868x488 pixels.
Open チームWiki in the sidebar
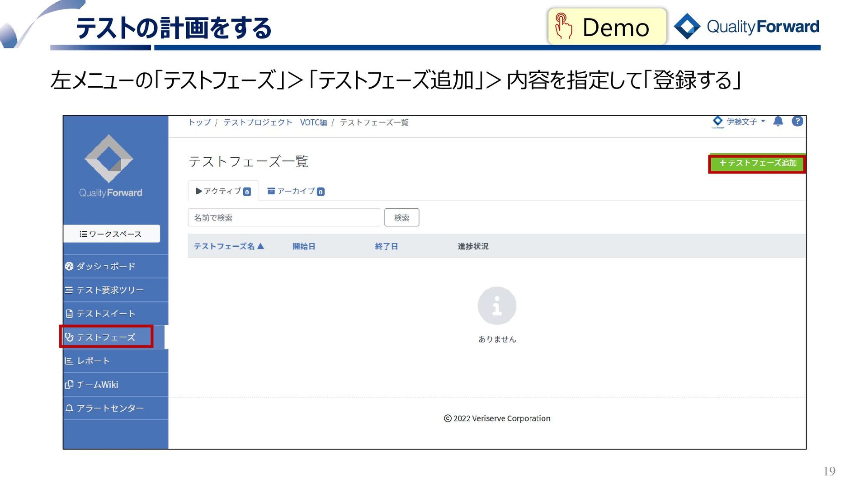pyautogui.click(x=97, y=385)
